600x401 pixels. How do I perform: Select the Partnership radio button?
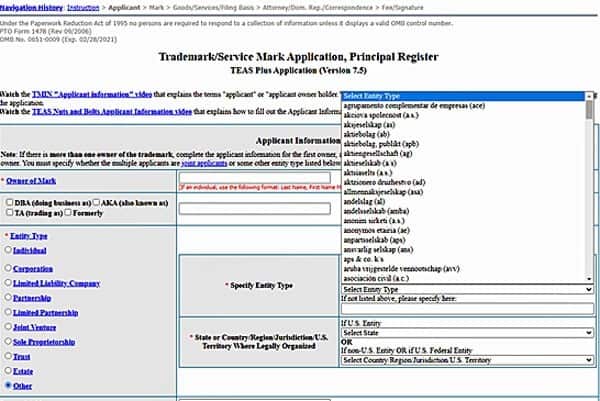(x=8, y=297)
